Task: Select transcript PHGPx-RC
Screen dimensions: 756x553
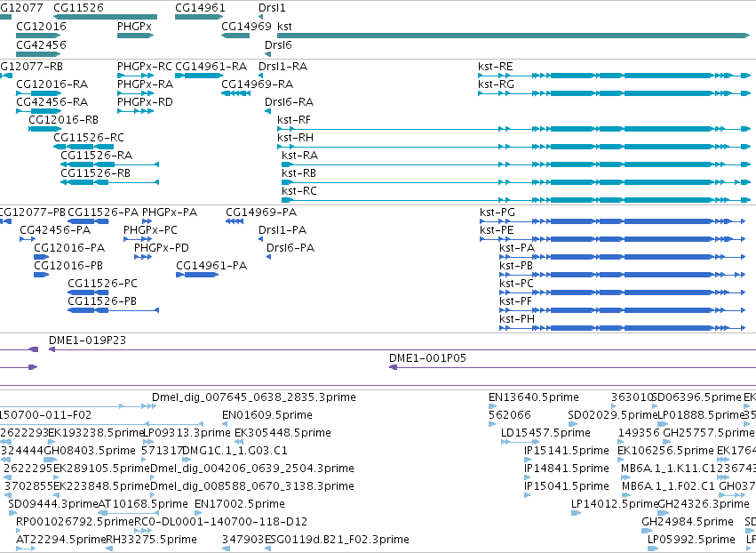Action: coord(144,66)
